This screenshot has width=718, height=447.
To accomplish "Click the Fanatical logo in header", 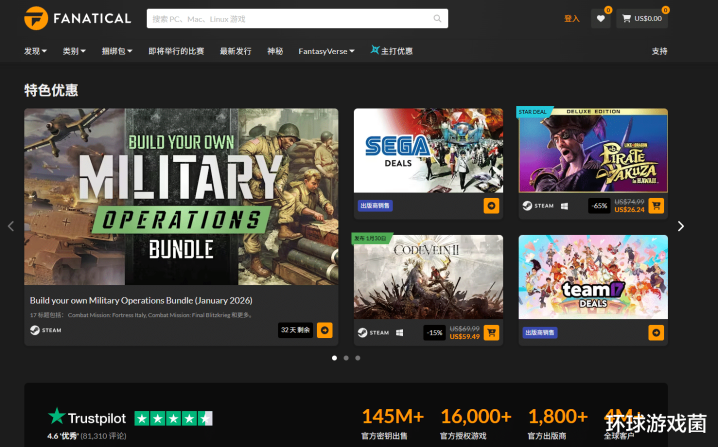I will click(x=77, y=18).
